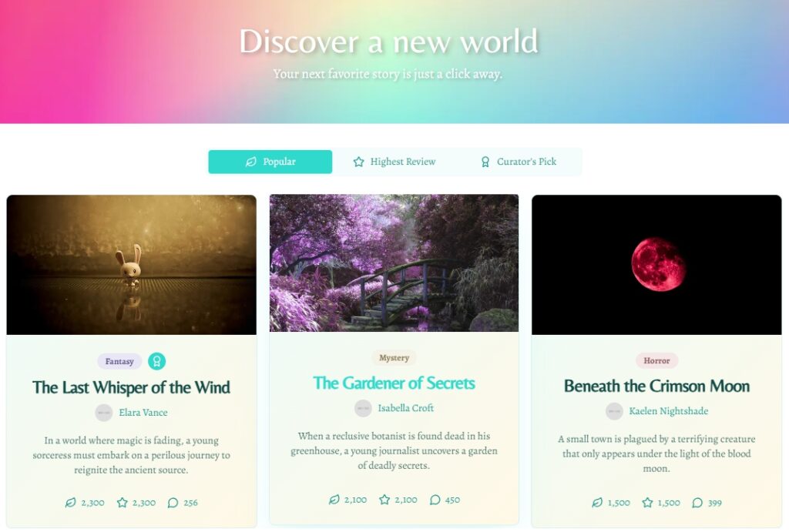Click the leaf icon on The Gardener of Secrets card
Viewport: 789px width, 532px height.
[x=334, y=500]
